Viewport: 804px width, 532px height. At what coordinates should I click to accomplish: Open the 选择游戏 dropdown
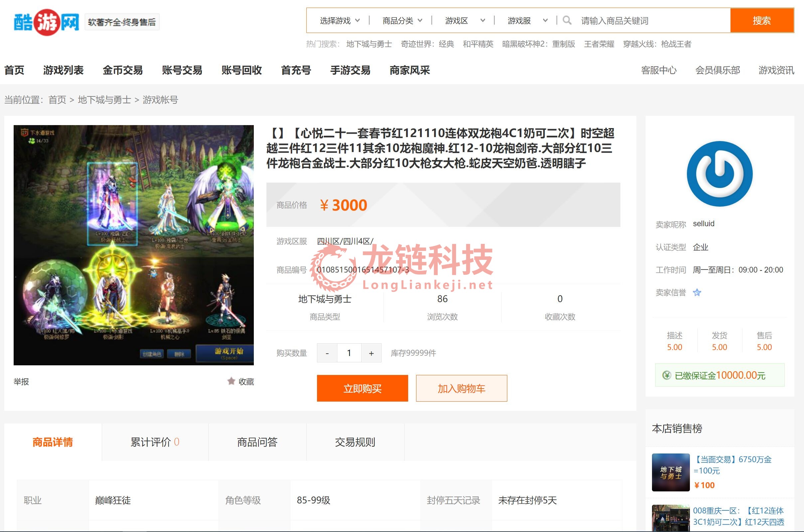click(340, 21)
